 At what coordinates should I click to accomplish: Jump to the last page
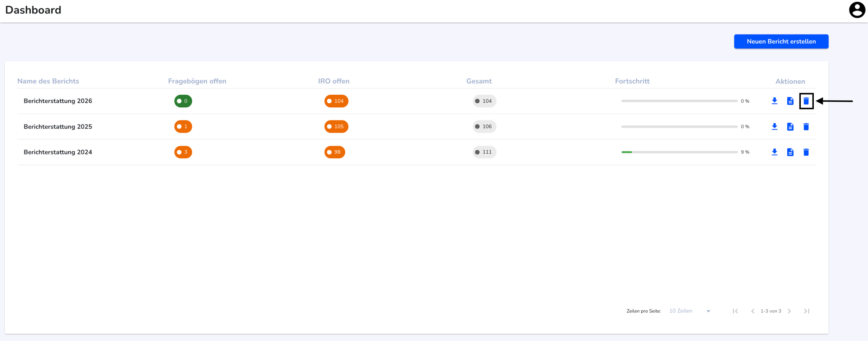coord(807,311)
